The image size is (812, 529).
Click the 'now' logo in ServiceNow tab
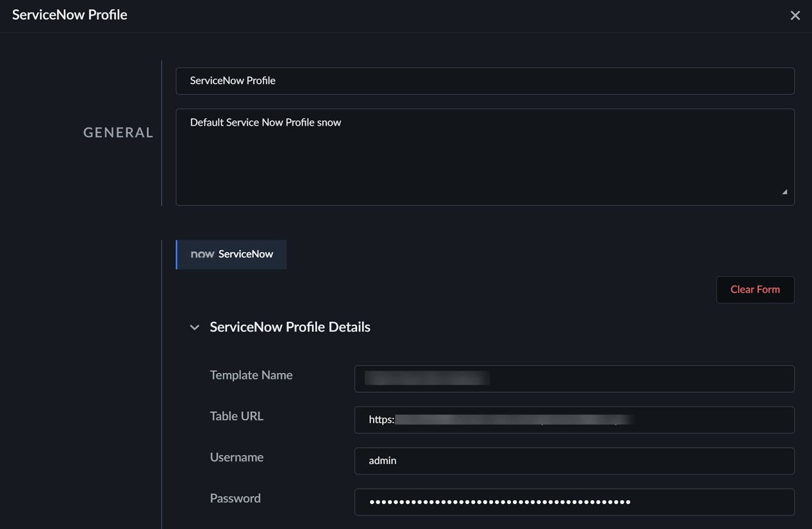[202, 254]
